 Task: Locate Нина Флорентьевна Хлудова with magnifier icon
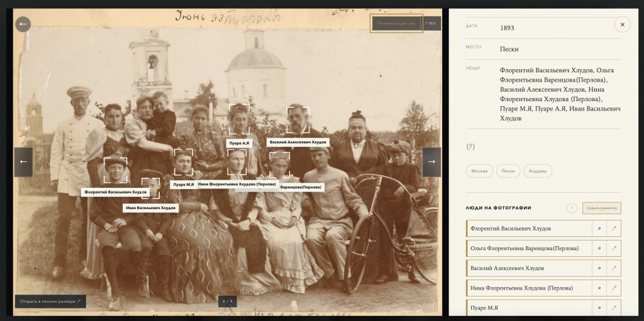(599, 288)
